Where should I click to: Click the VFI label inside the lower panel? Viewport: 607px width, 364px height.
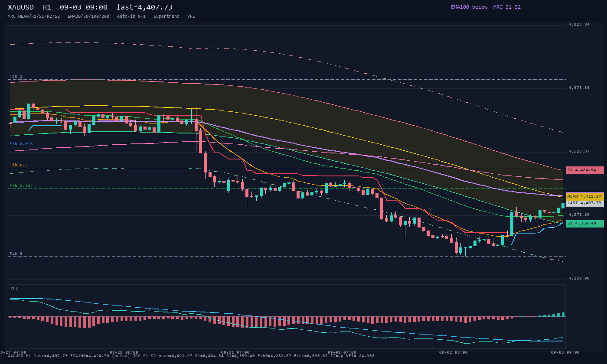coord(14,288)
